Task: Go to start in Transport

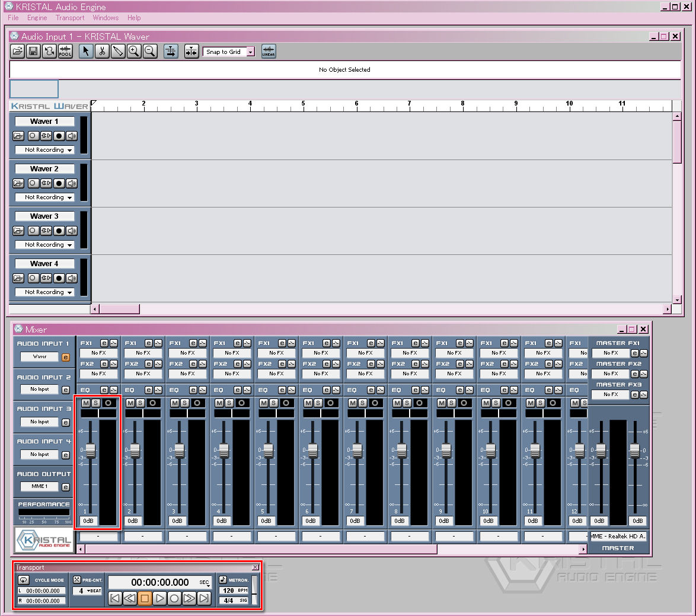Action: [x=115, y=598]
